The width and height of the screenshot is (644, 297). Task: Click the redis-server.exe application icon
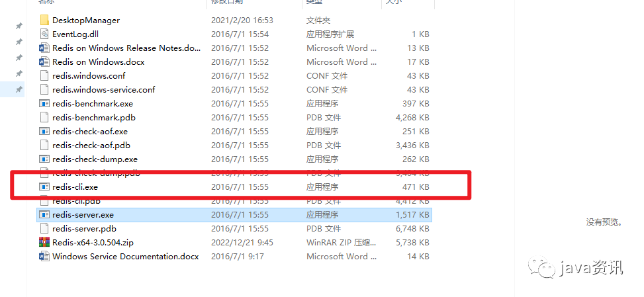[x=44, y=214]
